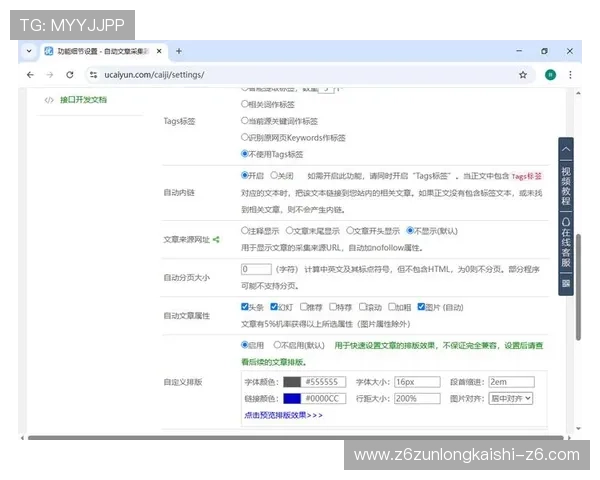Image resolution: width=600 pixels, height=480 pixels.
Task: Click the vertical page scrollbar thumb
Action: point(579,287)
